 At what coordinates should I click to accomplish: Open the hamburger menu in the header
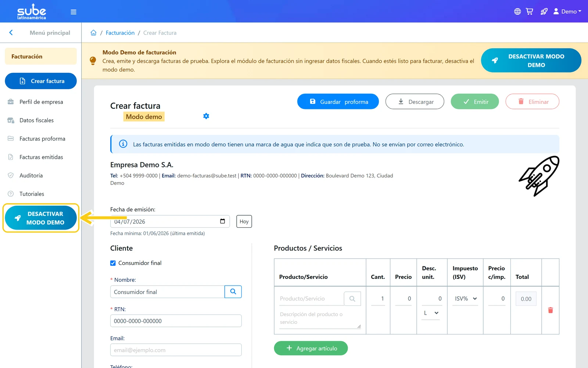tap(73, 12)
